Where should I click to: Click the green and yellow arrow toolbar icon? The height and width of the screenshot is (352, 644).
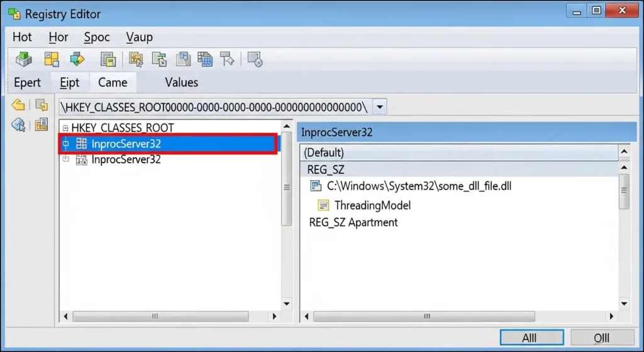[77, 59]
